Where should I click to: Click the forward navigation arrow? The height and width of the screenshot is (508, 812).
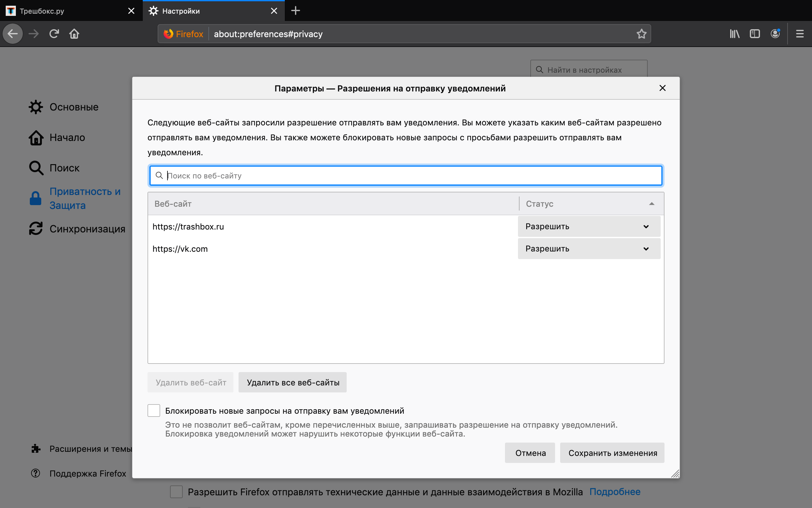tap(34, 34)
